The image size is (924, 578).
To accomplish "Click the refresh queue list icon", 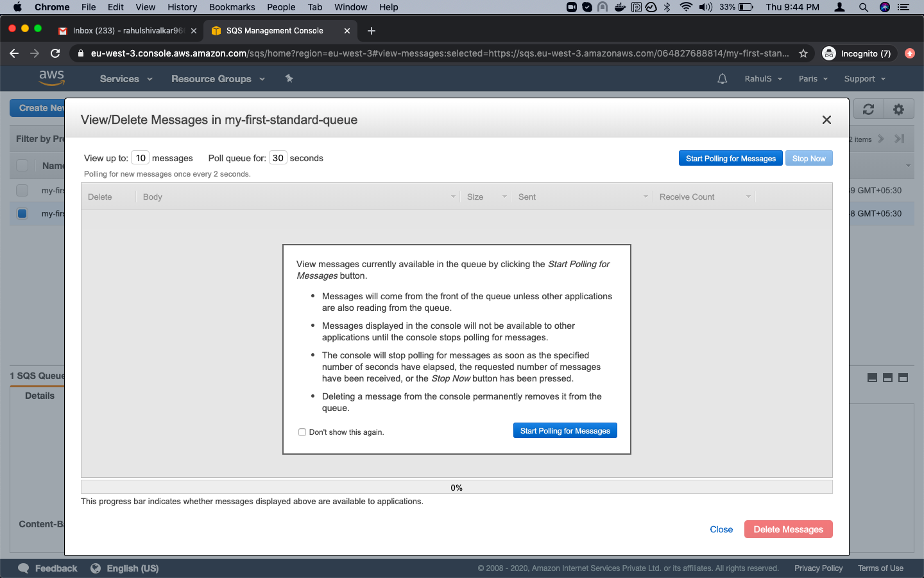I will (868, 109).
